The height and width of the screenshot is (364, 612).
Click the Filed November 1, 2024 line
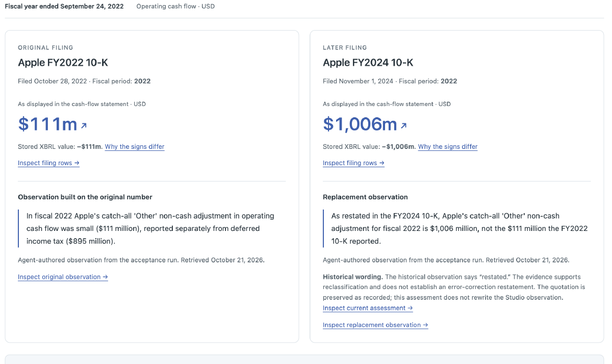click(x=390, y=81)
